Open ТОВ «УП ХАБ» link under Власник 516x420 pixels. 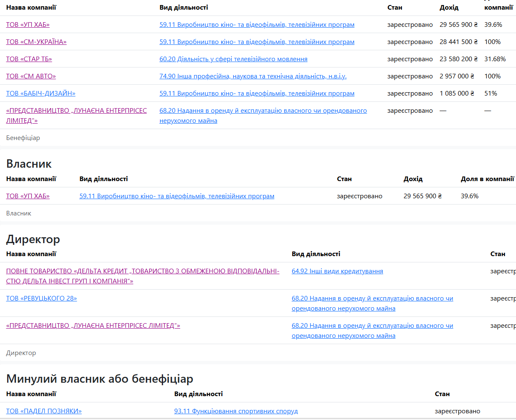point(28,196)
